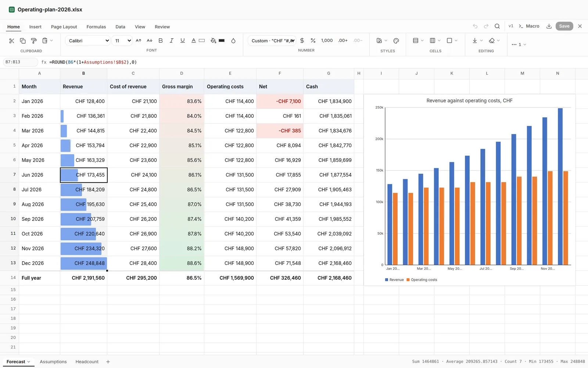Expand the eraser clear options arrow

498,41
